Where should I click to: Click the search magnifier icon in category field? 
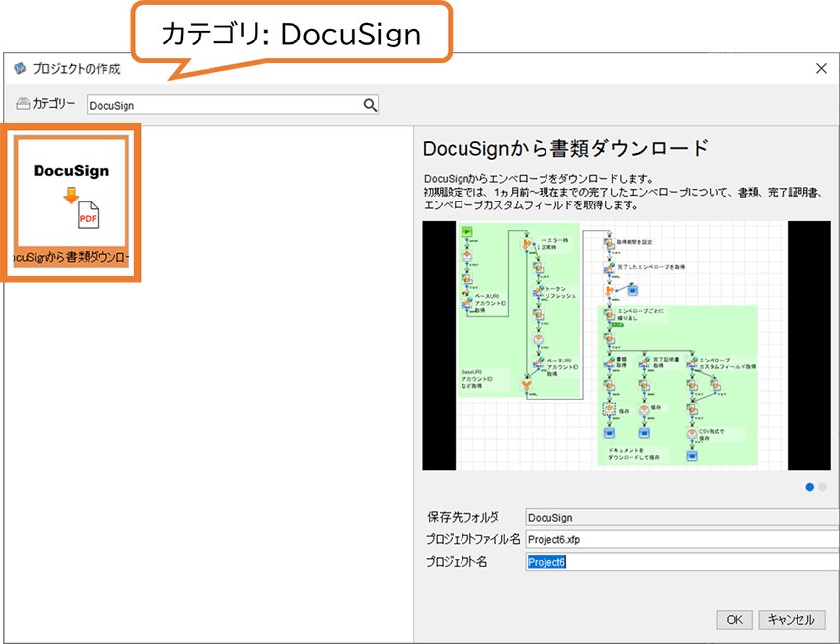pos(370,105)
